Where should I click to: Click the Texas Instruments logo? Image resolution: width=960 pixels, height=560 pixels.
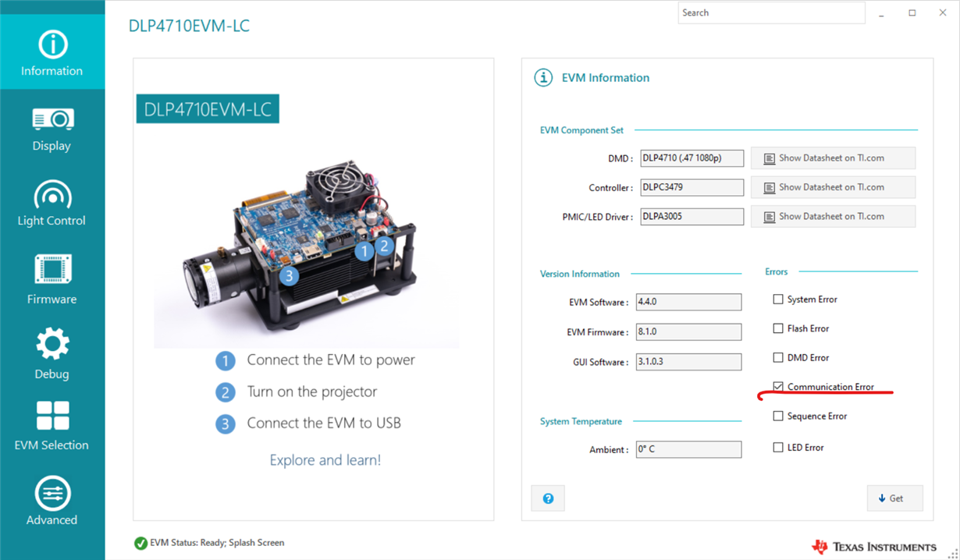[874, 547]
